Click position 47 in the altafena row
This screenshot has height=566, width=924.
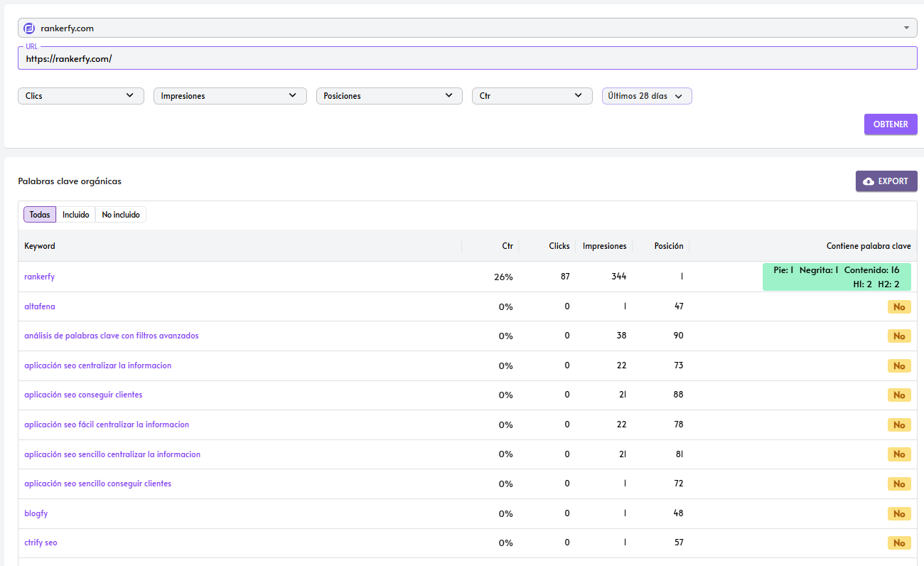click(679, 306)
